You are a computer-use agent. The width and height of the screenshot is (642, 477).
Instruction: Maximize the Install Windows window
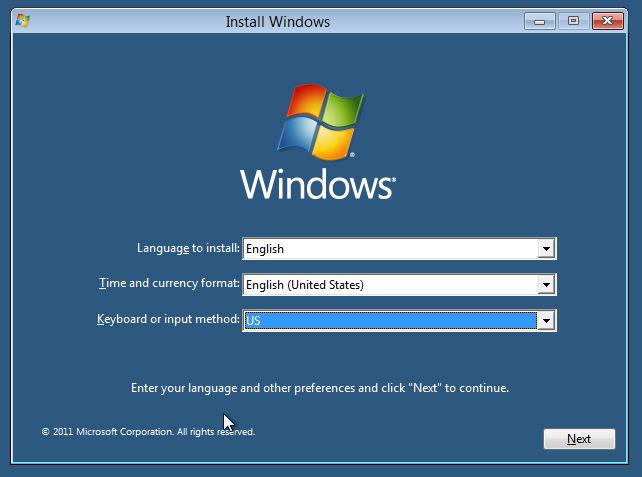point(574,21)
